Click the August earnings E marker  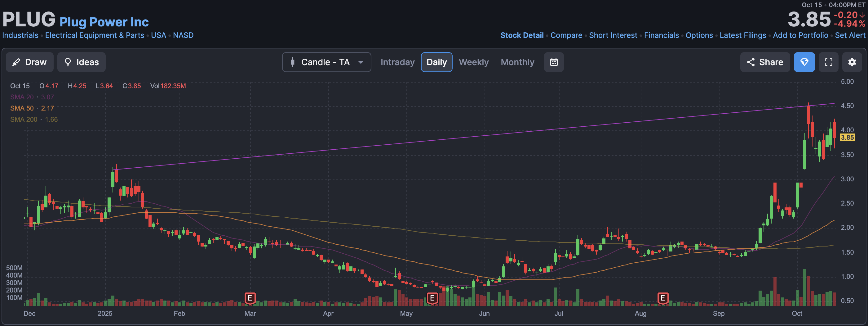click(663, 298)
